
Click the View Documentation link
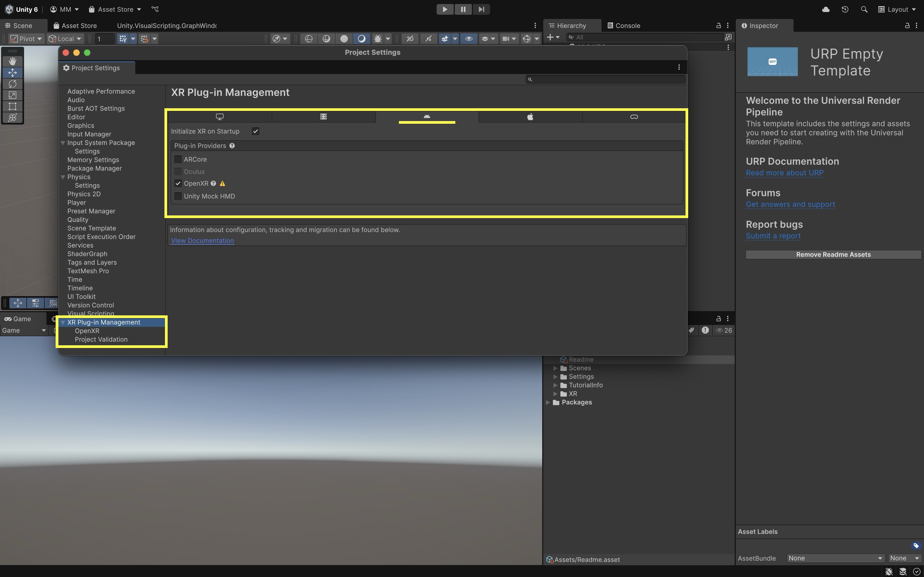(x=202, y=241)
